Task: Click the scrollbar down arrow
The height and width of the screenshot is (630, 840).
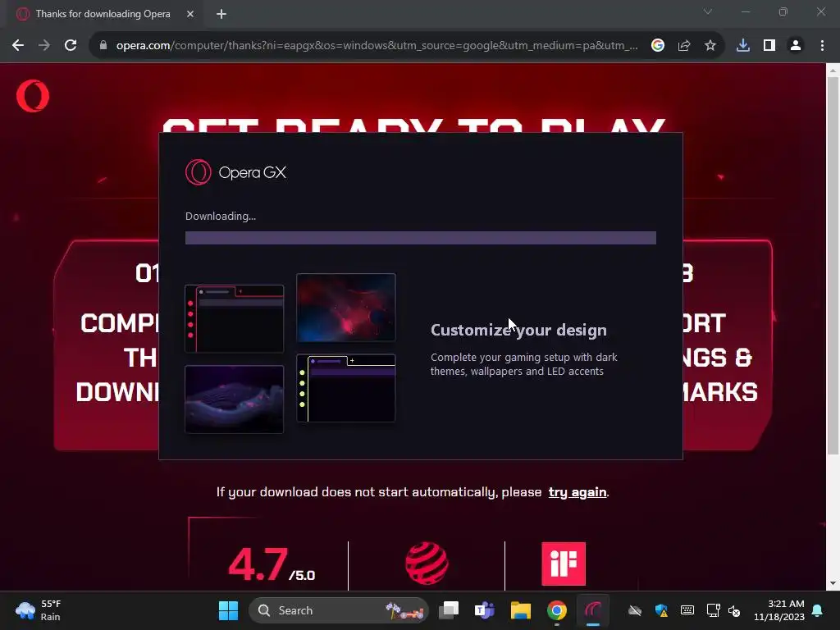Action: [x=833, y=583]
